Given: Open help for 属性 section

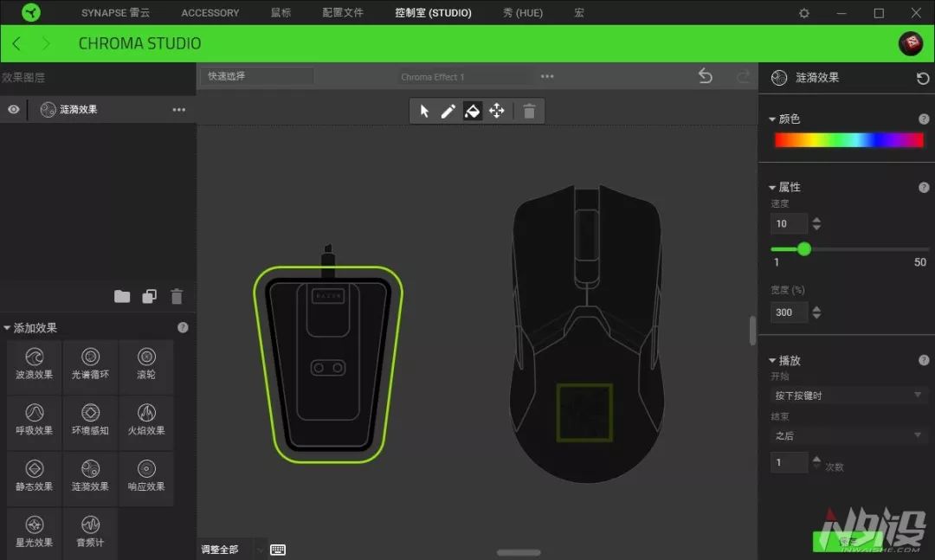Looking at the screenshot, I should click(x=924, y=187).
